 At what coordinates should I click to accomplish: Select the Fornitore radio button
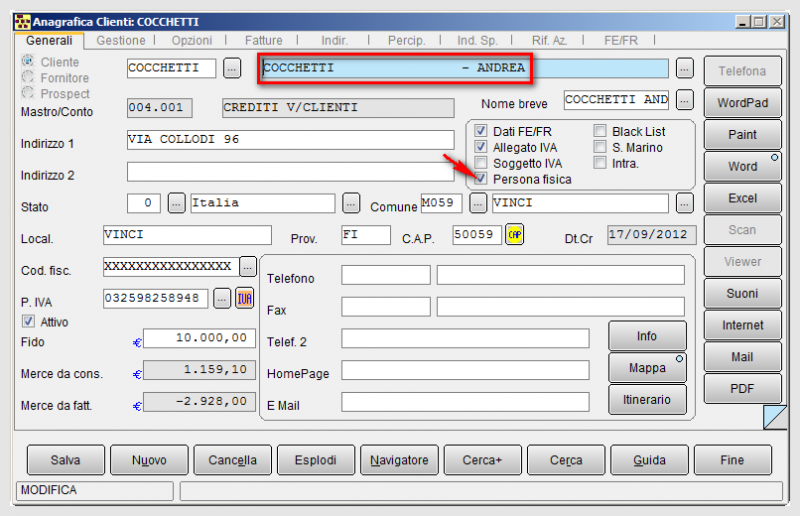[28, 77]
